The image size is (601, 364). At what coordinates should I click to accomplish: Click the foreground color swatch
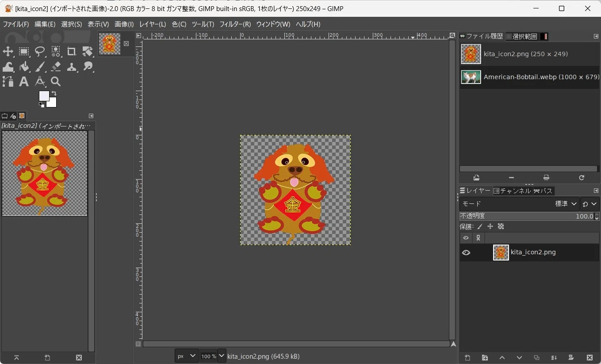[44, 96]
